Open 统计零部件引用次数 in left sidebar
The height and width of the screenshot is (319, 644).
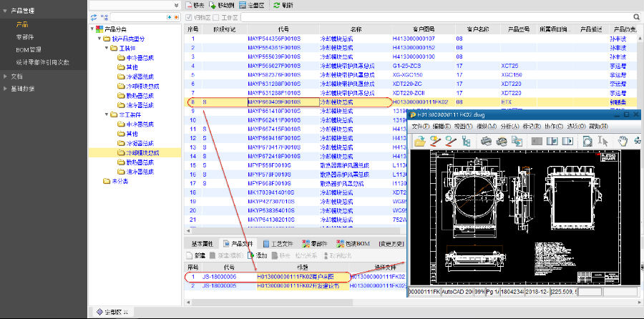pyautogui.click(x=43, y=62)
